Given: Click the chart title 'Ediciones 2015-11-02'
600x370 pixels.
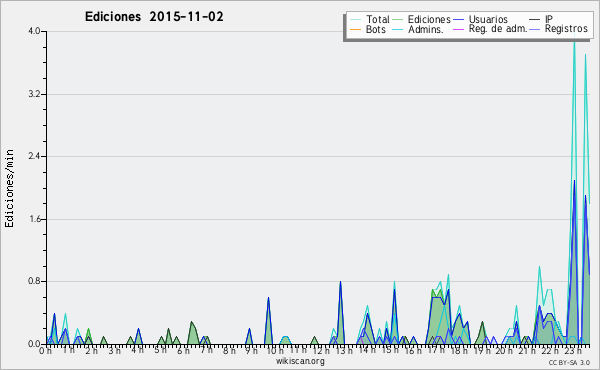Looking at the screenshot, I should pos(154,17).
